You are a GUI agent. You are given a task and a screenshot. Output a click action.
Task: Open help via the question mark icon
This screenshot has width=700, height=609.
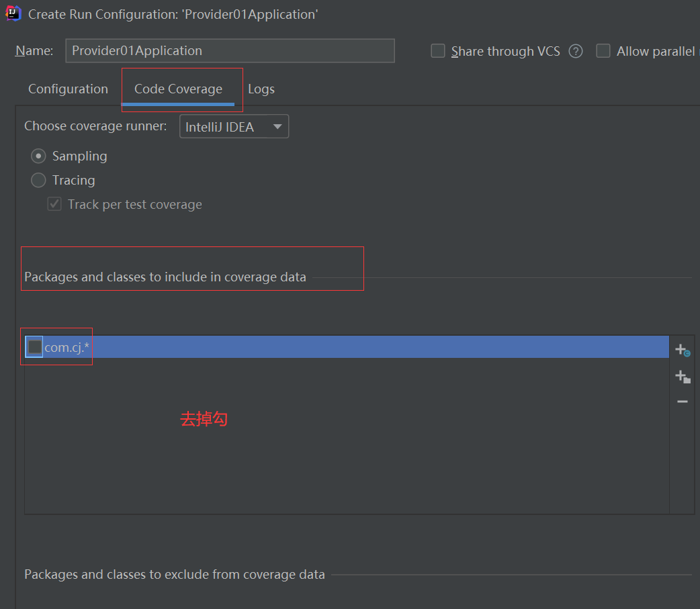[x=576, y=51]
